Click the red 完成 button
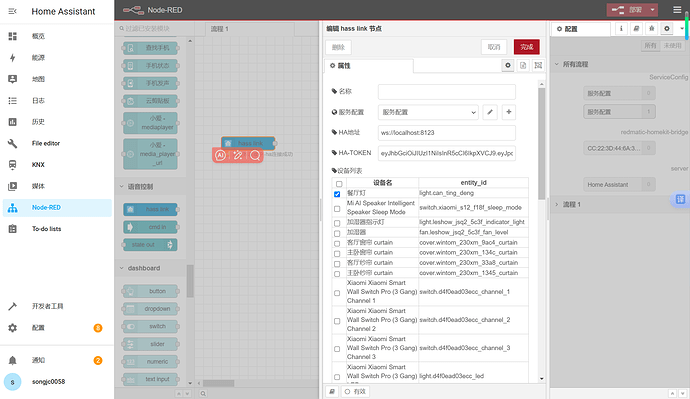Screen dimensions: 690x399 527,47
